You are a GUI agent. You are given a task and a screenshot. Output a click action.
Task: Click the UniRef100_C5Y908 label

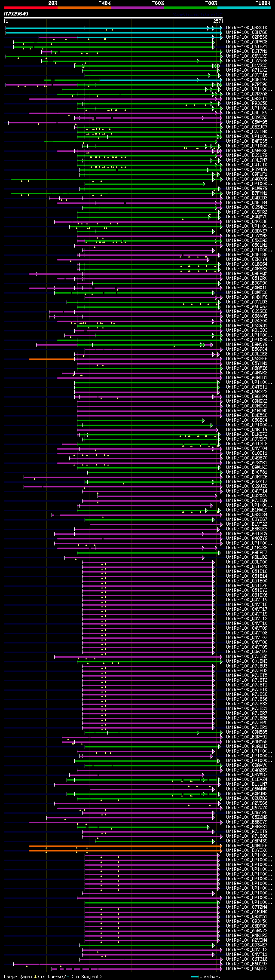pos(247,61)
